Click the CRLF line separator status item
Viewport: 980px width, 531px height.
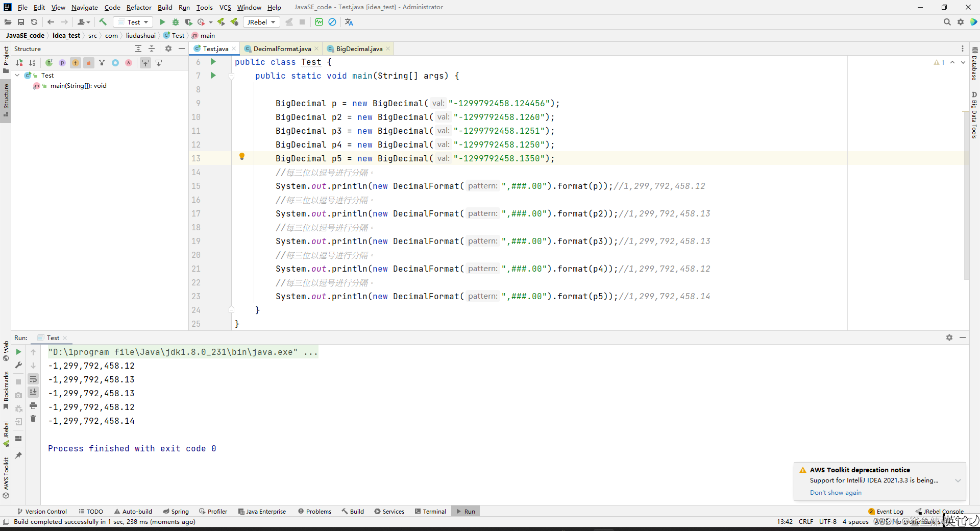(806, 521)
